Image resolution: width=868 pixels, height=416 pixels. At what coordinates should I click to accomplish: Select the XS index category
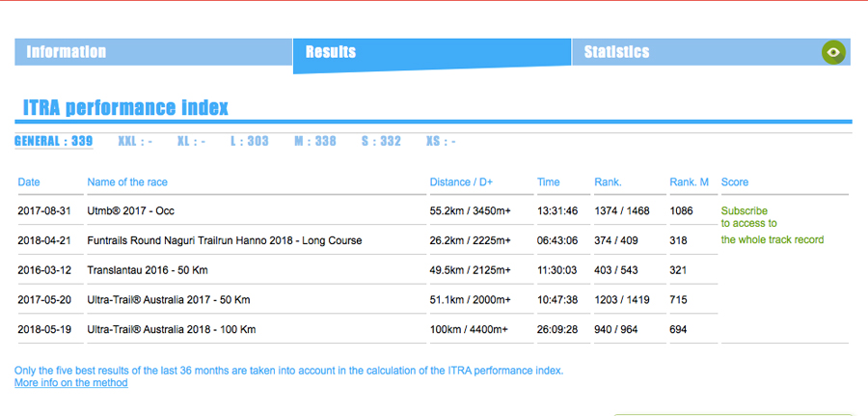[441, 141]
